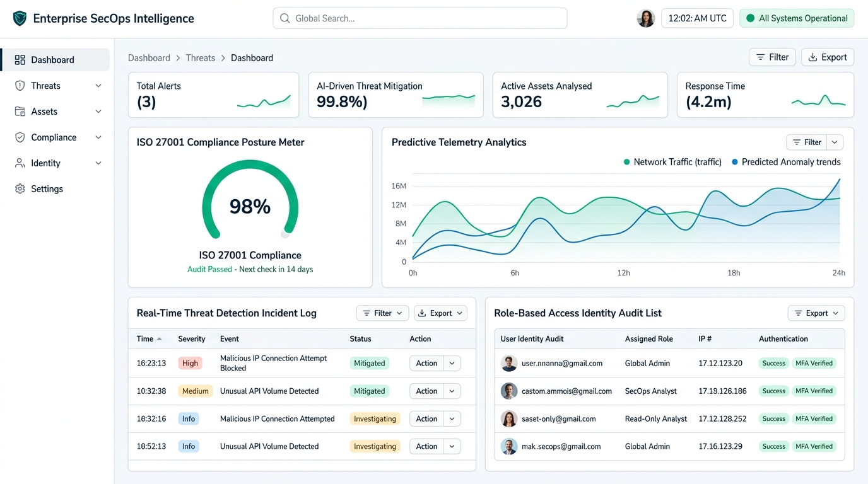Click the shield logo beside Enterprise SecOps Intelligence

[20, 18]
